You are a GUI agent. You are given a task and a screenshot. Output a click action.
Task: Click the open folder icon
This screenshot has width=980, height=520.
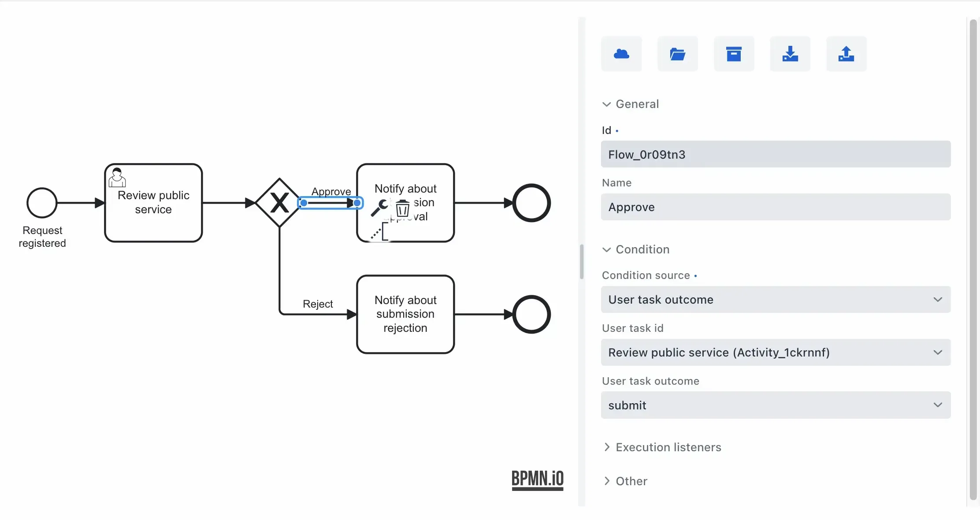pyautogui.click(x=677, y=54)
